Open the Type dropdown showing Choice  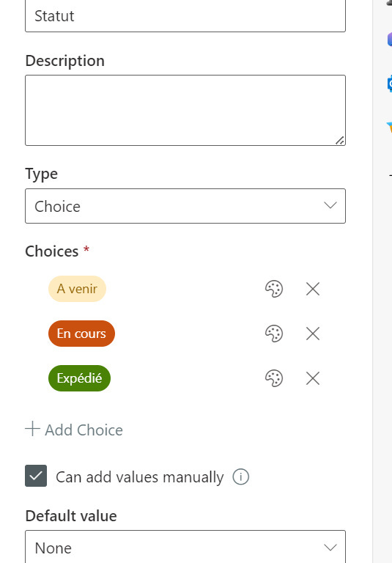coord(185,206)
